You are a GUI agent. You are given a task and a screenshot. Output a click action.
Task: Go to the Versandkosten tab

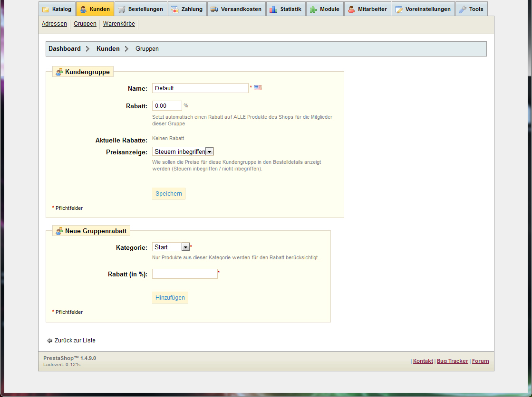pyautogui.click(x=236, y=9)
